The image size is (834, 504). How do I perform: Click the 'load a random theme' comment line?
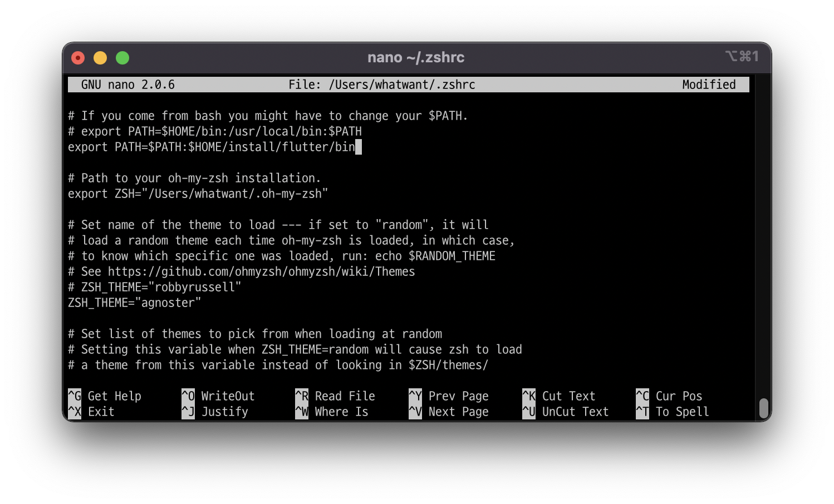pyautogui.click(x=291, y=240)
